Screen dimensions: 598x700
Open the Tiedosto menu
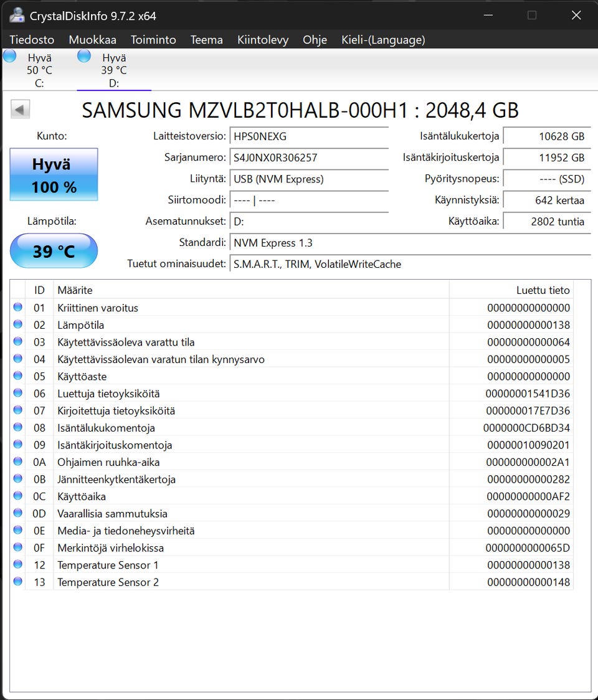pyautogui.click(x=32, y=40)
